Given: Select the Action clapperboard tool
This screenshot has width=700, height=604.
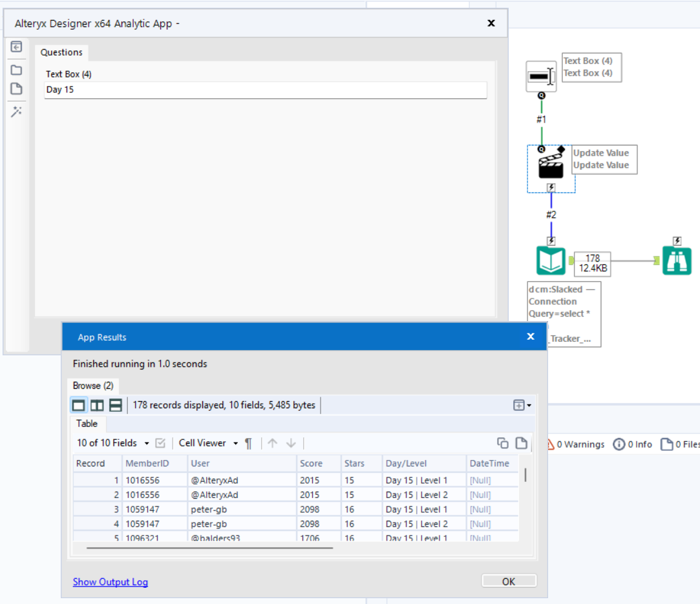Looking at the screenshot, I should tap(551, 166).
